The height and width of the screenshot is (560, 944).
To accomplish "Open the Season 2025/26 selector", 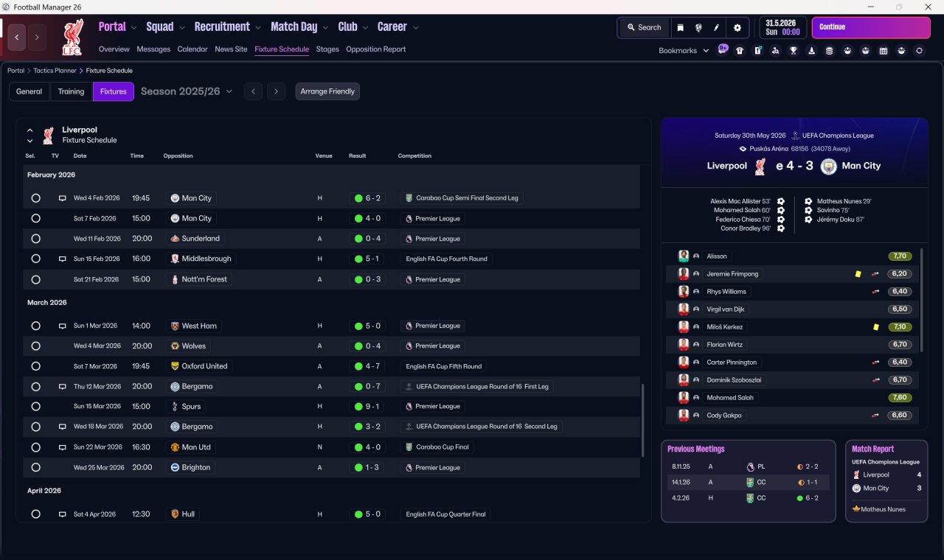I will tap(187, 91).
